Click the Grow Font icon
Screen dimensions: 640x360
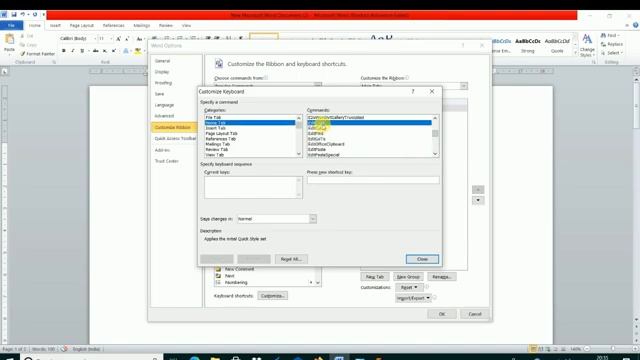118,38
